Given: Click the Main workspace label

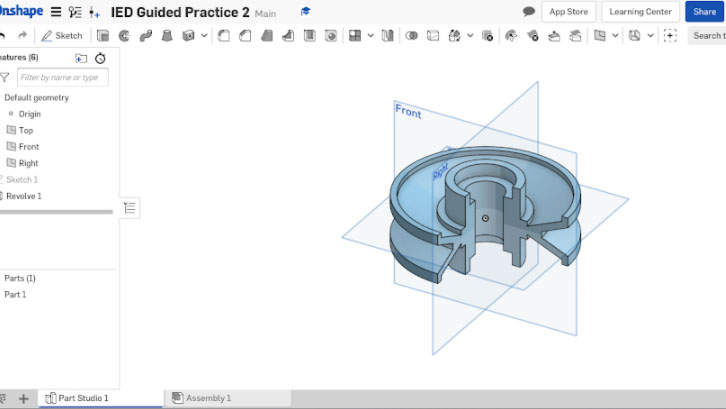Looking at the screenshot, I should tap(265, 14).
